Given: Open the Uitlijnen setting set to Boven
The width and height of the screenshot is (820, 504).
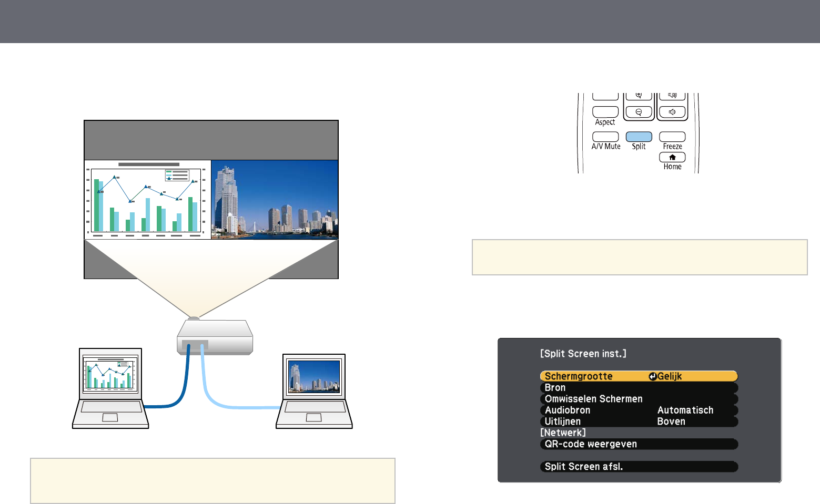Looking at the screenshot, I should coord(639,421).
